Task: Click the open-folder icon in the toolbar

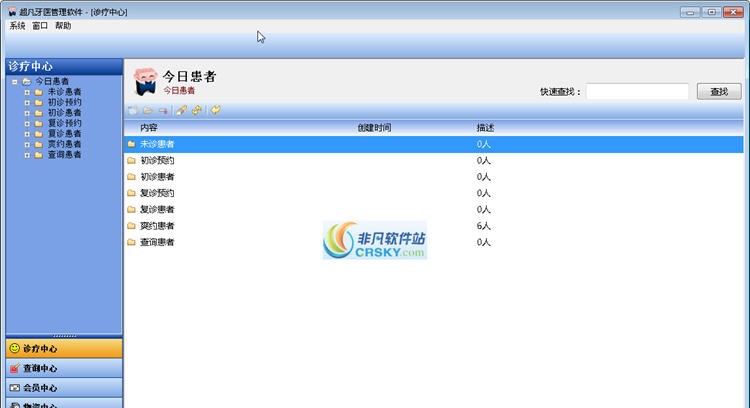Action: [x=148, y=110]
